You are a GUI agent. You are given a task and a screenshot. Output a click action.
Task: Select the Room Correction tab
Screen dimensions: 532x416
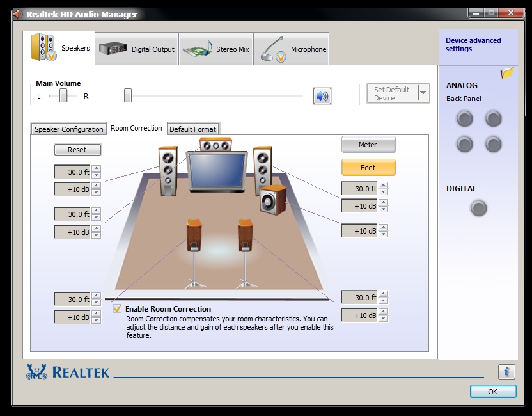pos(136,128)
